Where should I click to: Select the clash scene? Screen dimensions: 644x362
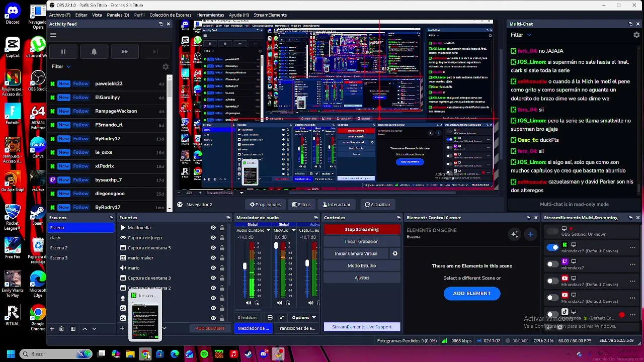click(x=82, y=238)
